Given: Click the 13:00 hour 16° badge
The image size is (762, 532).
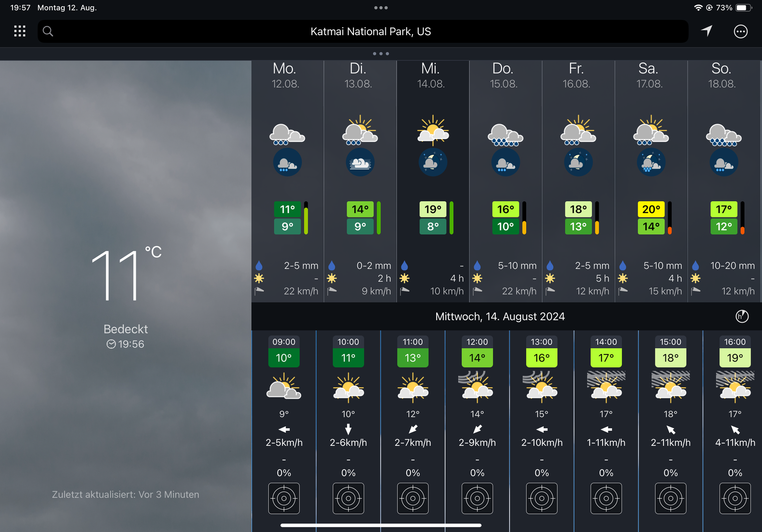Looking at the screenshot, I should pyautogui.click(x=541, y=358).
